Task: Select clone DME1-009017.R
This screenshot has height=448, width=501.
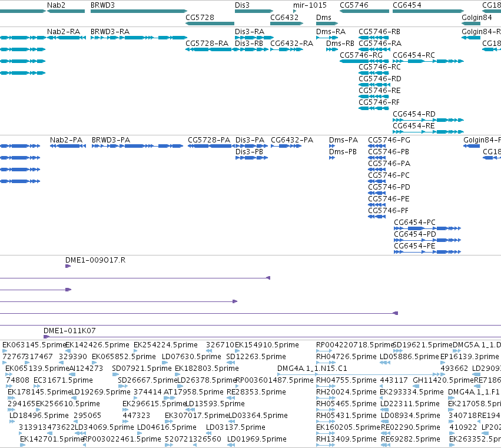Action: click(x=95, y=260)
